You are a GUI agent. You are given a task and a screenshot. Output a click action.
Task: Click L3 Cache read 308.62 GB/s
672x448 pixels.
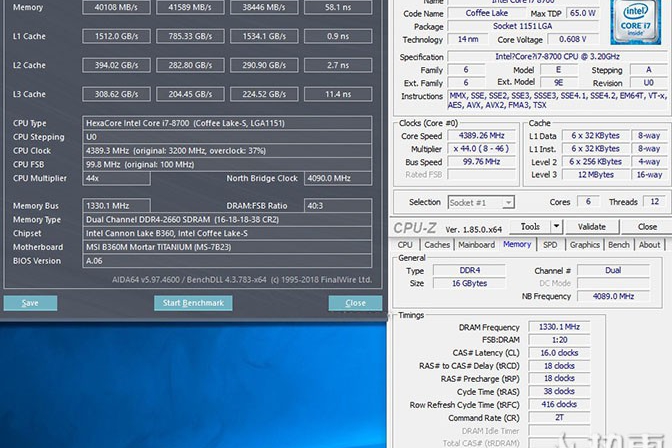pos(116,94)
